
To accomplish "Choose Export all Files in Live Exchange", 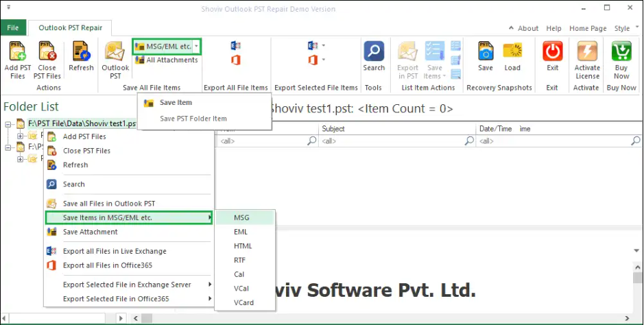I will [x=128, y=251].
